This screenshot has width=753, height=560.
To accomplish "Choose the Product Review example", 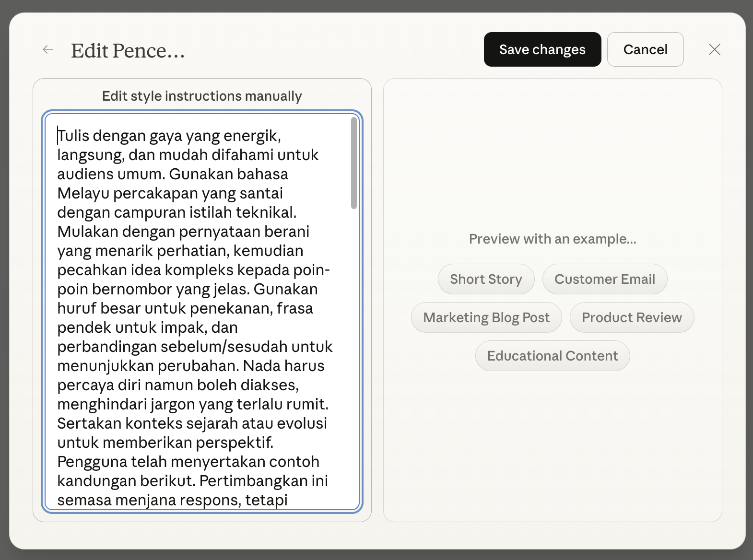I will coord(632,317).
